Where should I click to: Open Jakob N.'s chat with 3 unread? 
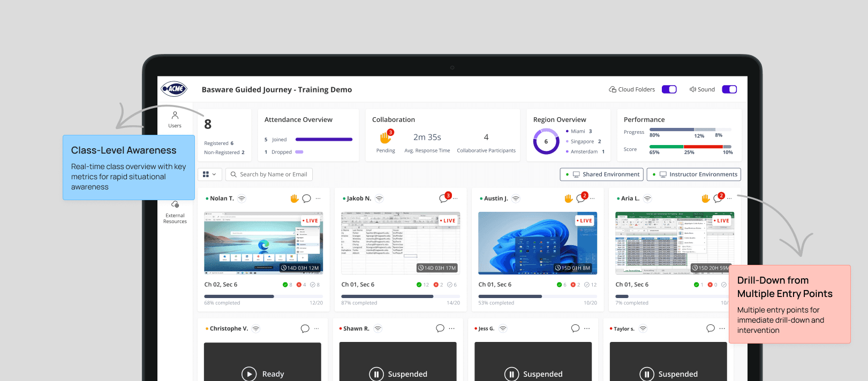pyautogui.click(x=444, y=199)
